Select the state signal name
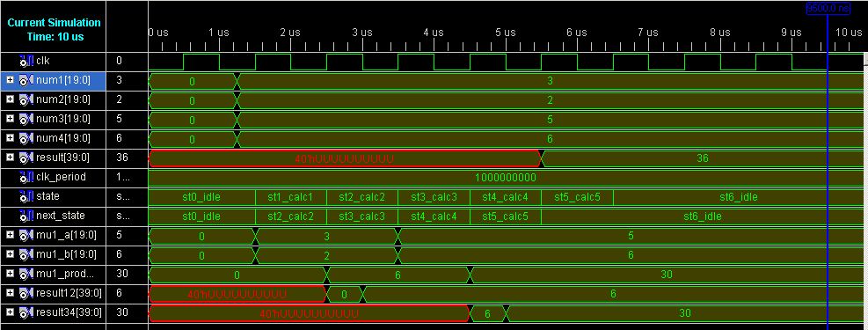Image resolution: width=868 pixels, height=330 pixels. click(47, 196)
